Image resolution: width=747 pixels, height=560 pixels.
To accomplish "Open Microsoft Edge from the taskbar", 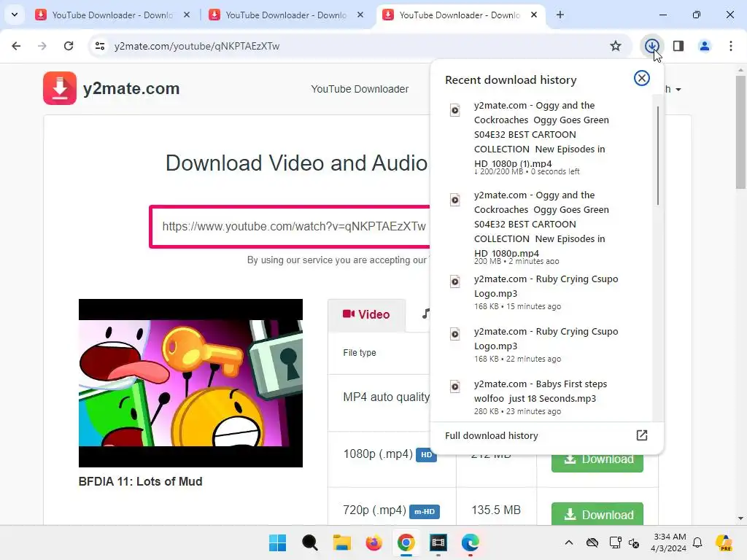I will coord(470,542).
